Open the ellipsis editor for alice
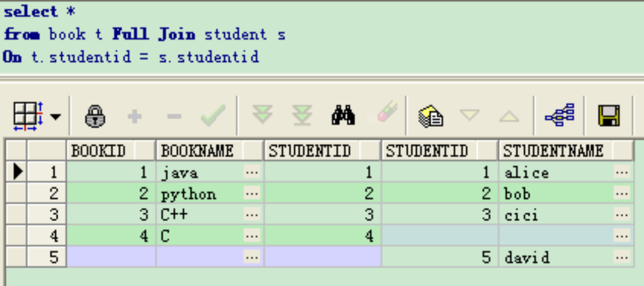 click(622, 173)
